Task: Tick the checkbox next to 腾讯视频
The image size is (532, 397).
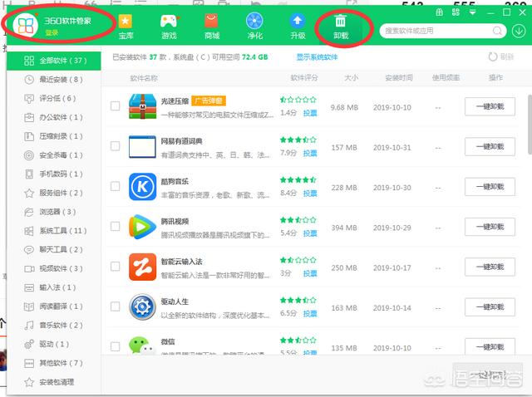Action: point(116,228)
